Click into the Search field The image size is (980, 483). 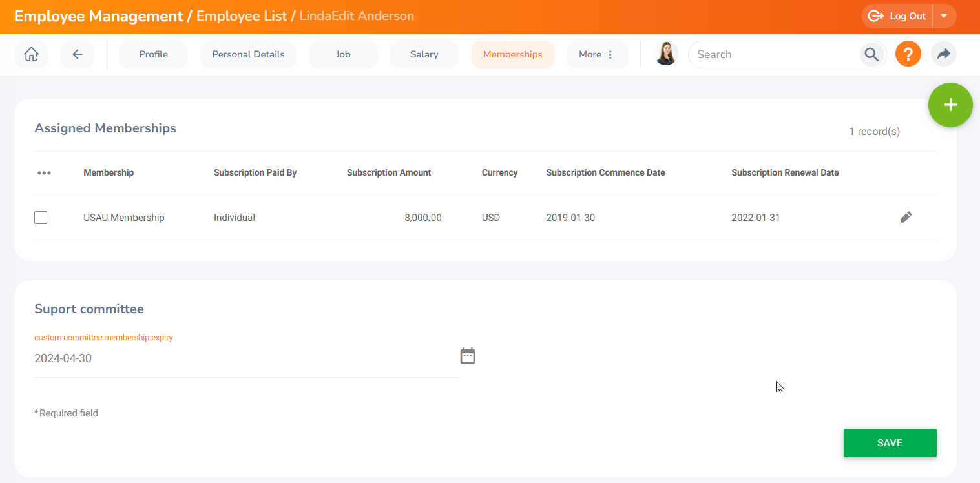point(775,54)
